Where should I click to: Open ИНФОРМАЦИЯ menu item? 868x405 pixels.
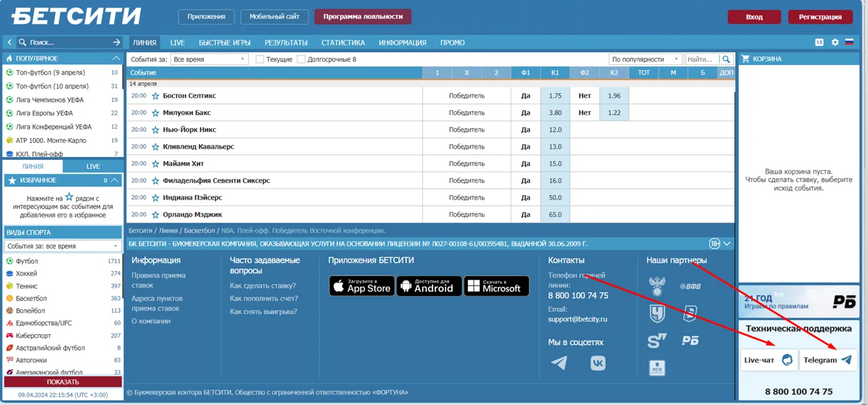click(x=402, y=43)
